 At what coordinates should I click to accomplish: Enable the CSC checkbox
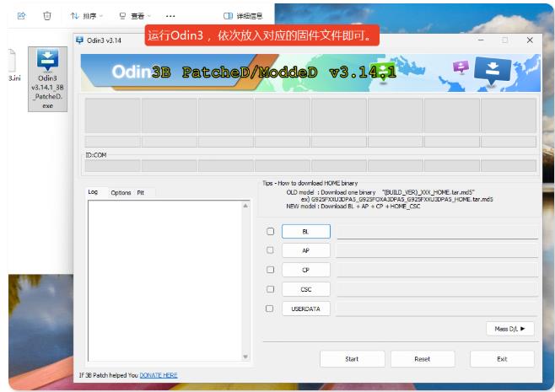point(270,289)
